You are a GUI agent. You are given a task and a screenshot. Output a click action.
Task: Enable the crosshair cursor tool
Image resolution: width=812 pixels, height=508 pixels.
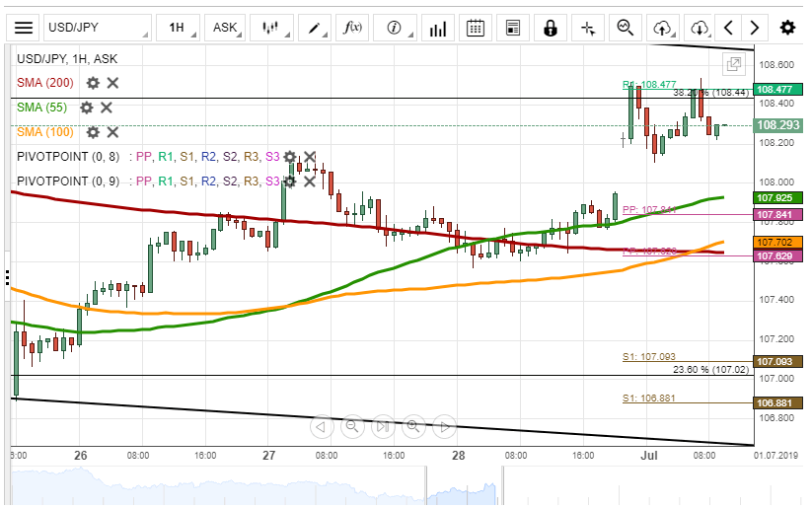588,28
